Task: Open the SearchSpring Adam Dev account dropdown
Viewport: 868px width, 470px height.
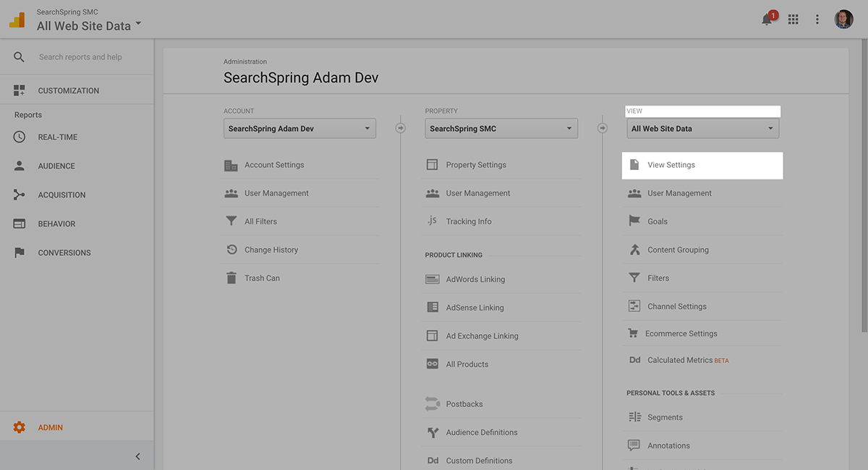Action: 299,129
